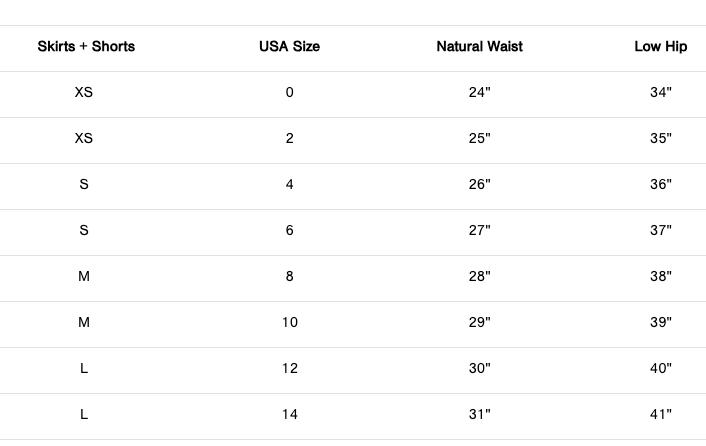Select USA size 12 cell
Screen dimensions: 706x446
point(289,369)
